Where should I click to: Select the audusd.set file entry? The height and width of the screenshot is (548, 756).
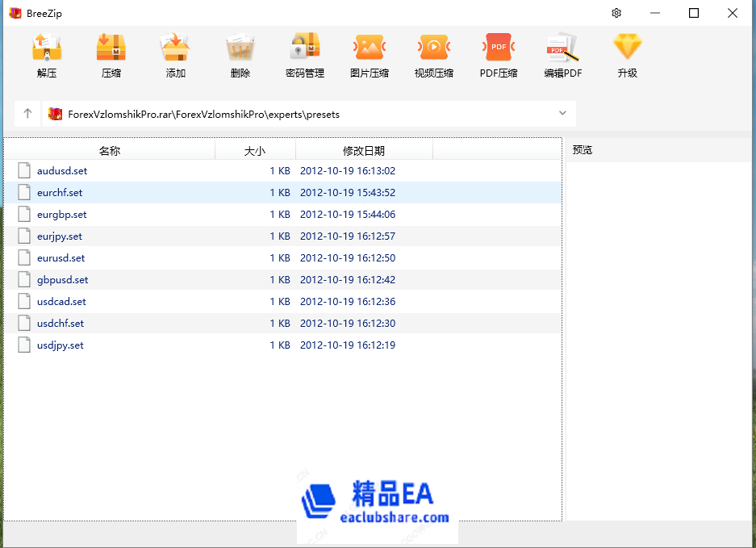62,170
